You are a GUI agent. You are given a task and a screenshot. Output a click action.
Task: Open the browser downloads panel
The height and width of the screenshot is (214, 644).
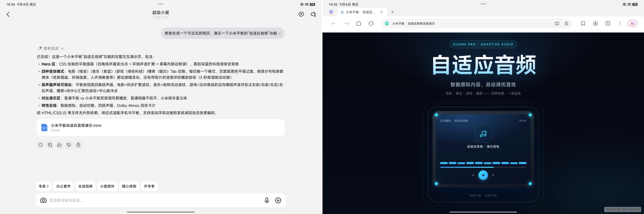tap(595, 23)
